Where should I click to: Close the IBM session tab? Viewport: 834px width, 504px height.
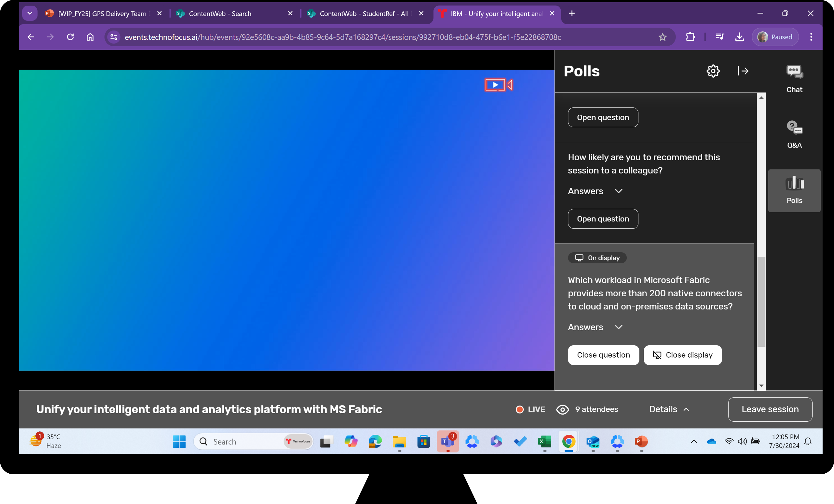[552, 14]
